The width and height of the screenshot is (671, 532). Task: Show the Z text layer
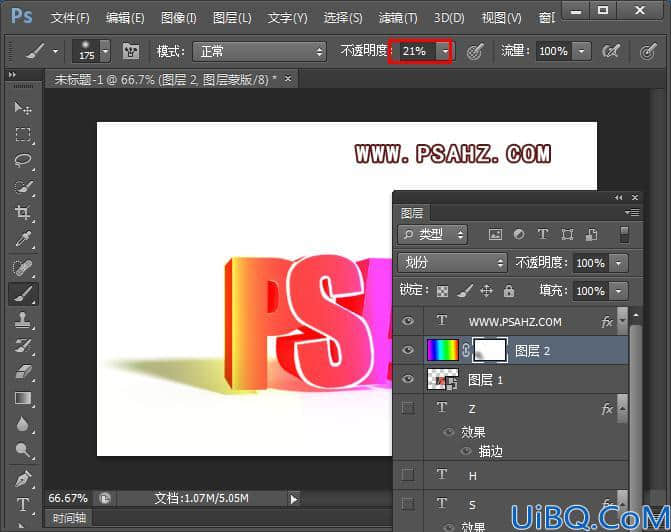click(x=408, y=408)
